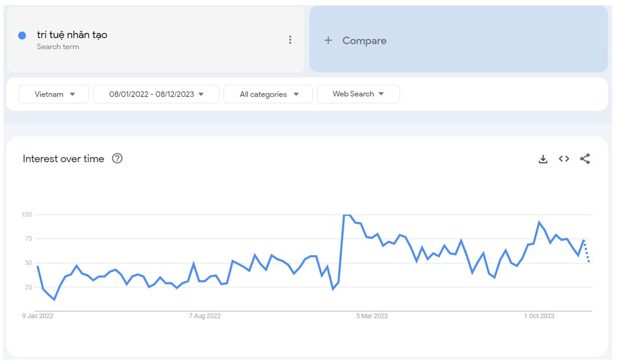Screen dimensions: 618x364
Task: Select the Interest over time heading
Action: pos(63,159)
